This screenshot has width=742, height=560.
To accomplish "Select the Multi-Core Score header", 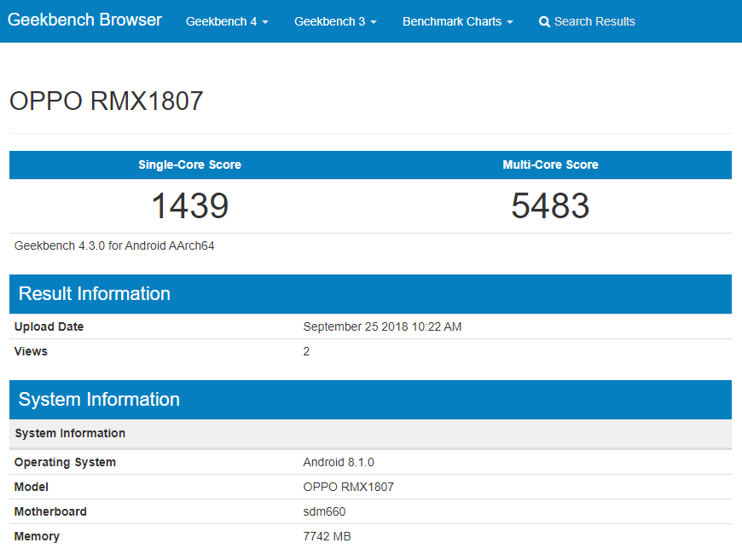I will (550, 165).
